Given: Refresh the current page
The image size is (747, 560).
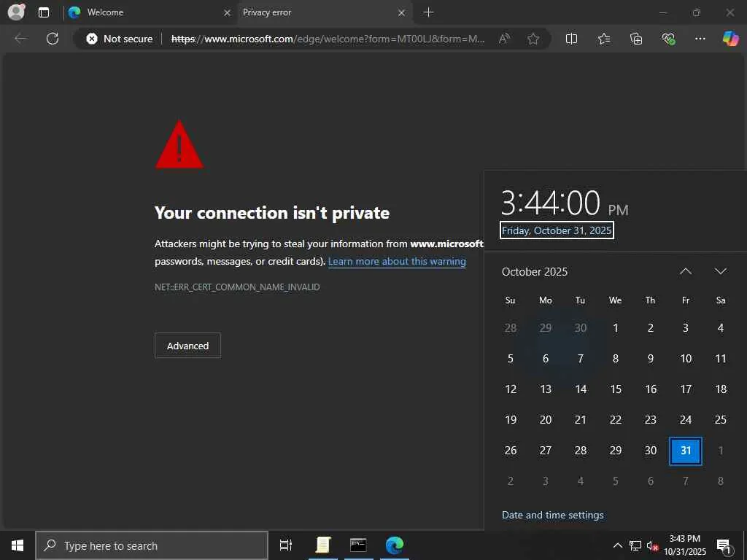Looking at the screenshot, I should coord(53,39).
